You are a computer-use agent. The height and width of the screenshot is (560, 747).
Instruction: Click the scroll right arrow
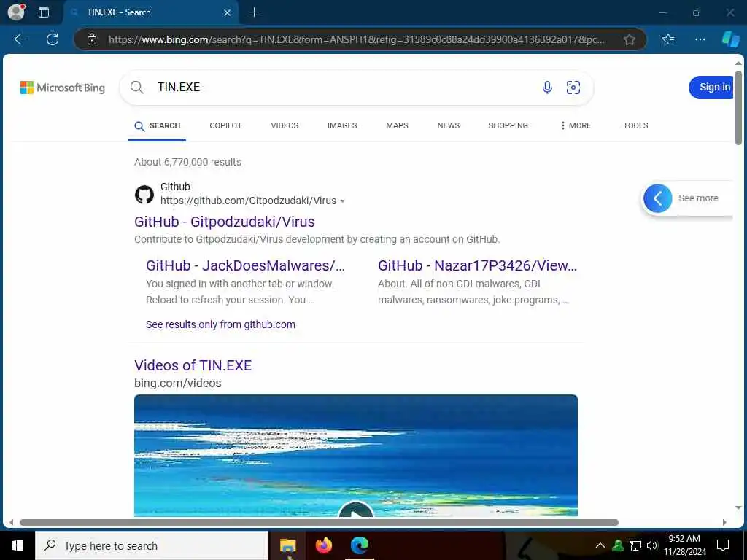point(724,522)
